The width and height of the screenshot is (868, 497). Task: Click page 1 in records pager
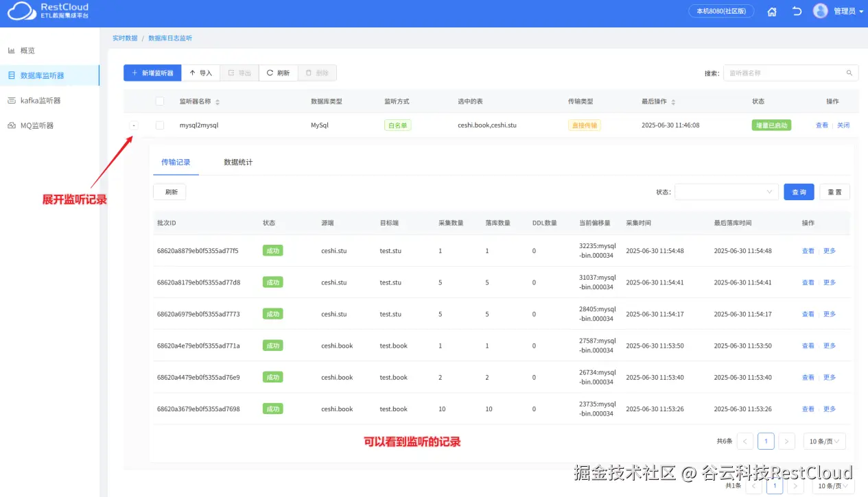tap(766, 441)
